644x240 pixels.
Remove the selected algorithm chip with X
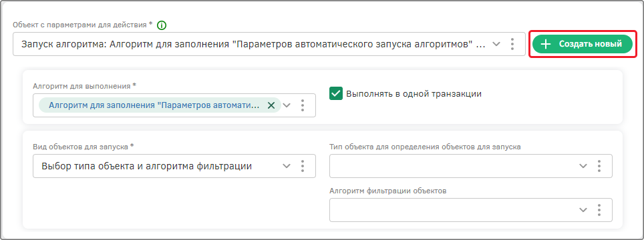[x=271, y=105]
